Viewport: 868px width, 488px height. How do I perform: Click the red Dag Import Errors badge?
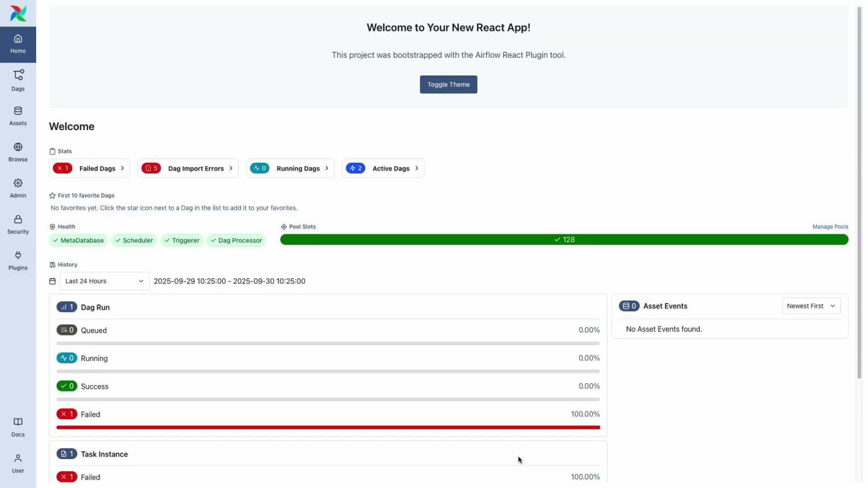tap(151, 168)
